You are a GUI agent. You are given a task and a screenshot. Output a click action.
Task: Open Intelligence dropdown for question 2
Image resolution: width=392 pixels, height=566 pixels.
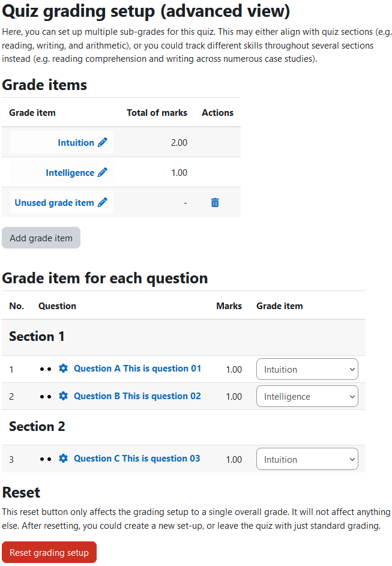[x=307, y=396]
